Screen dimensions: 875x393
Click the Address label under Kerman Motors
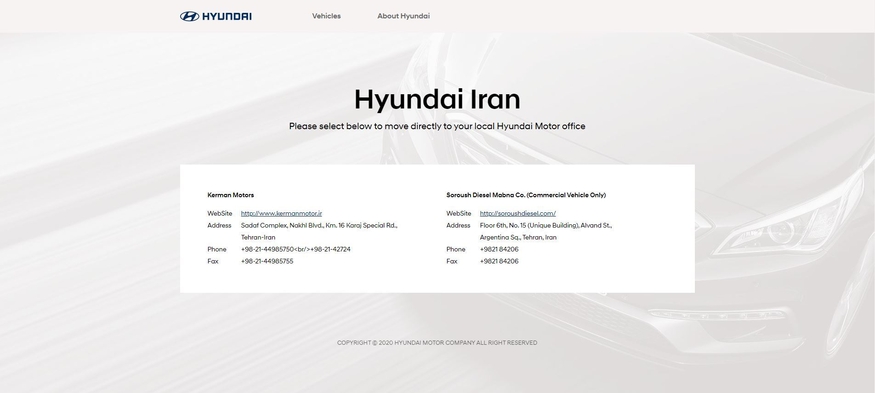point(219,226)
